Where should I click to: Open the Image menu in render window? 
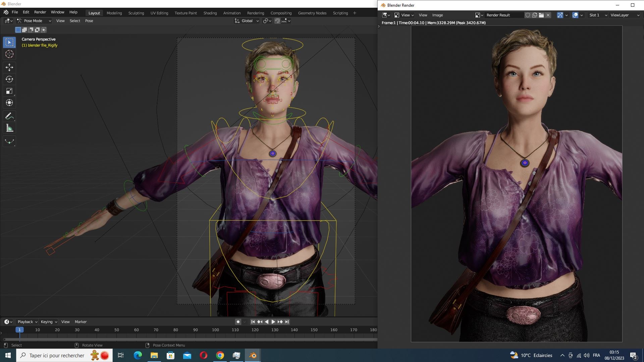point(437,15)
